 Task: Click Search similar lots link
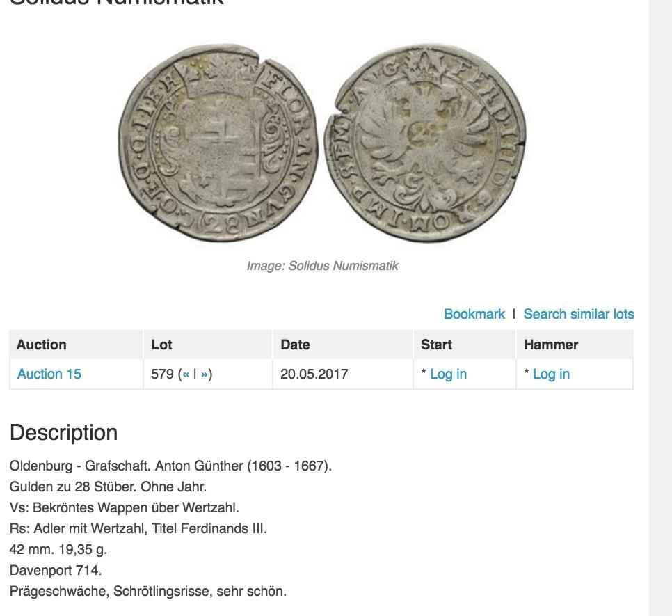point(579,314)
